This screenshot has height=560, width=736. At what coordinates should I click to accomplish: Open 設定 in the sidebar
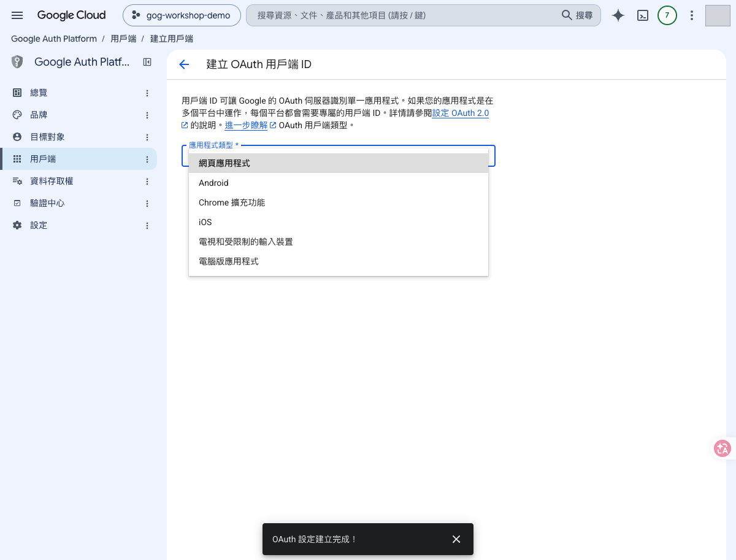pos(79,225)
